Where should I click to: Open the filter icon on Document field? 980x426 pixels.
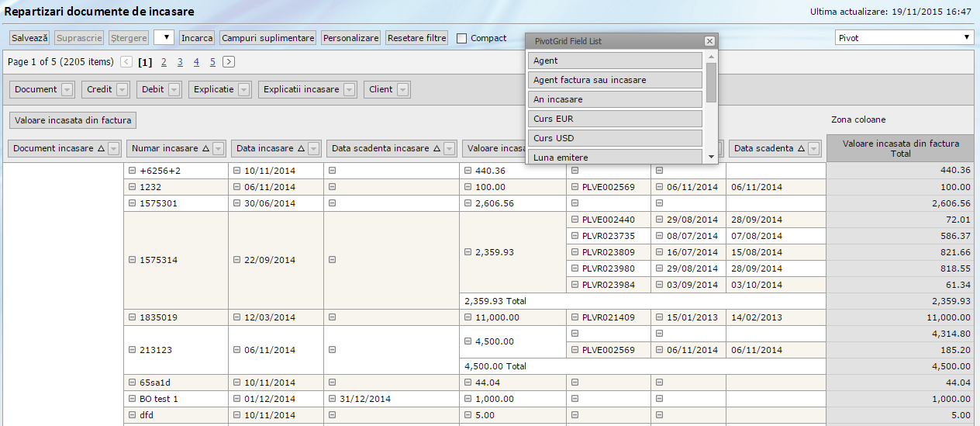[x=67, y=90]
